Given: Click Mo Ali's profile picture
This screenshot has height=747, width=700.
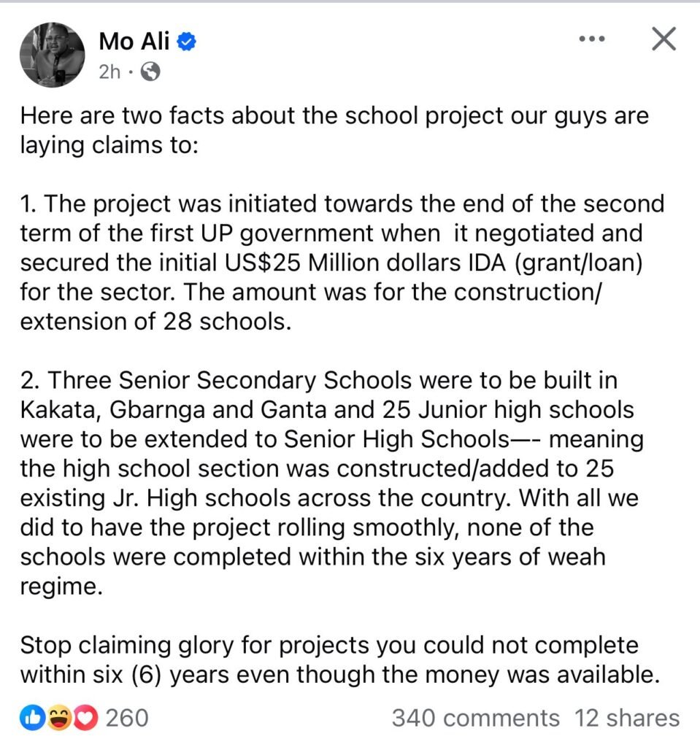Looking at the screenshot, I should pyautogui.click(x=53, y=54).
